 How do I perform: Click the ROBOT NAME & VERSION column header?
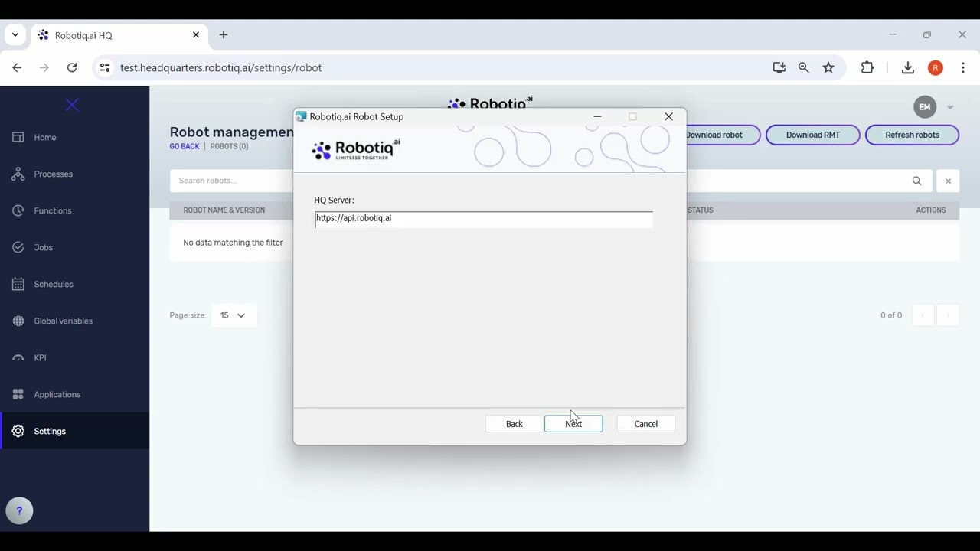[224, 210]
